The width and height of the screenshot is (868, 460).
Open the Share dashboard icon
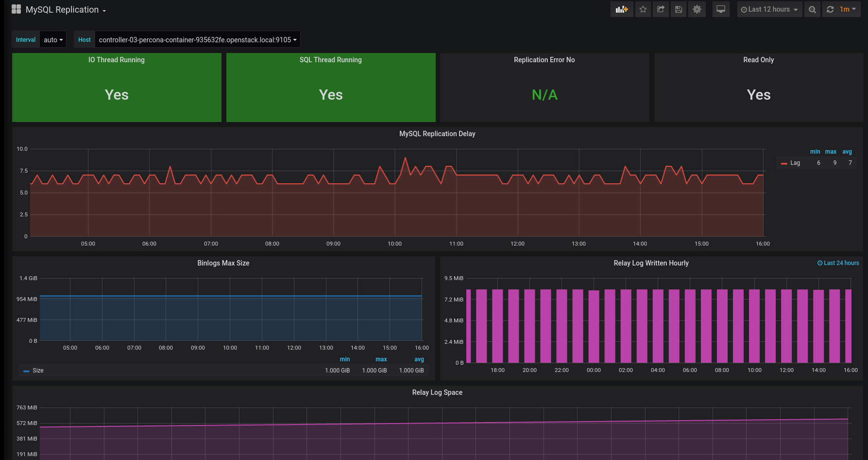(661, 9)
